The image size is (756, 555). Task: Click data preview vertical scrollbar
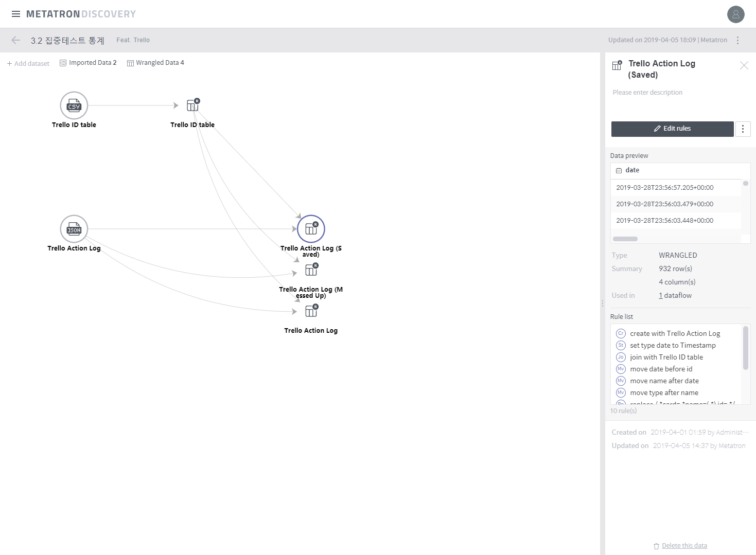click(x=746, y=184)
